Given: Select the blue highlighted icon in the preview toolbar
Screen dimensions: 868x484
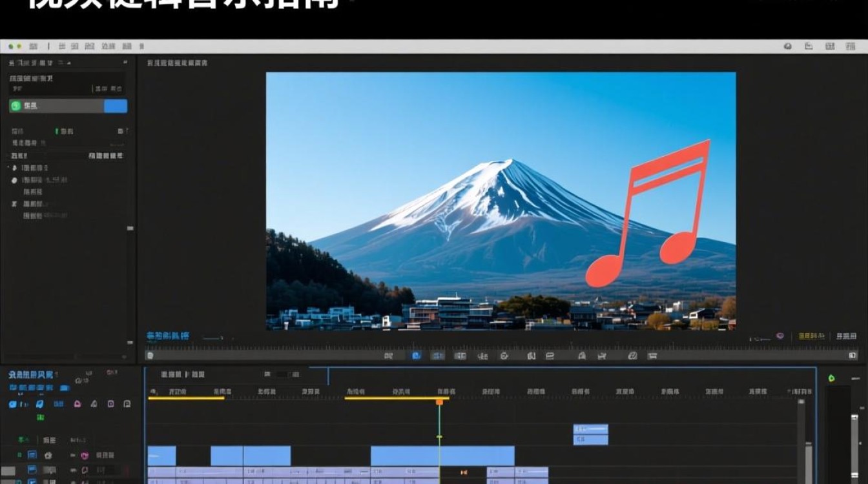Looking at the screenshot, I should tap(417, 356).
